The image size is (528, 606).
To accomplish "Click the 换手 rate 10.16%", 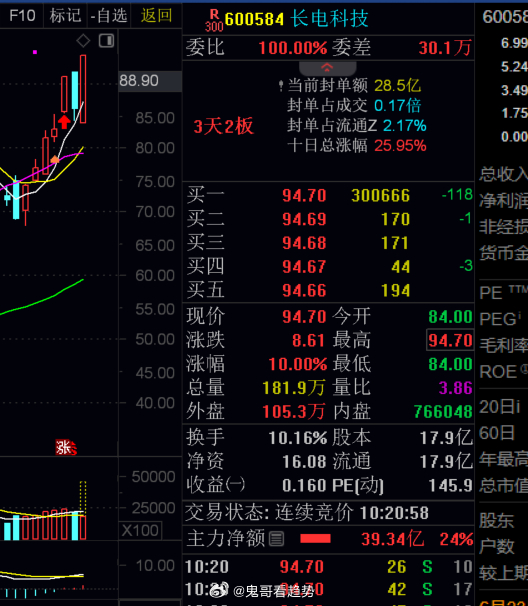I will click(x=298, y=438).
